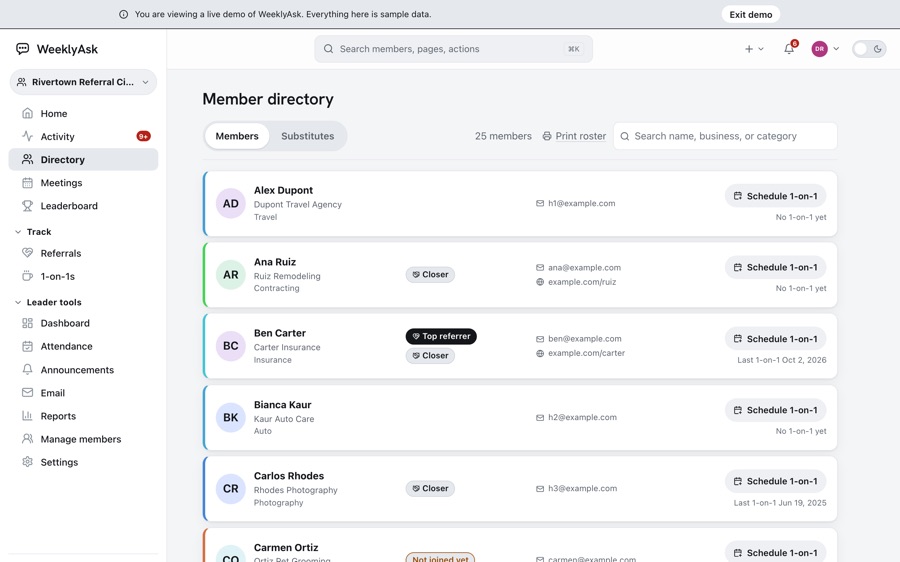Open Leaderboard page in the sidebar
Image resolution: width=900 pixels, height=562 pixels.
(83, 206)
